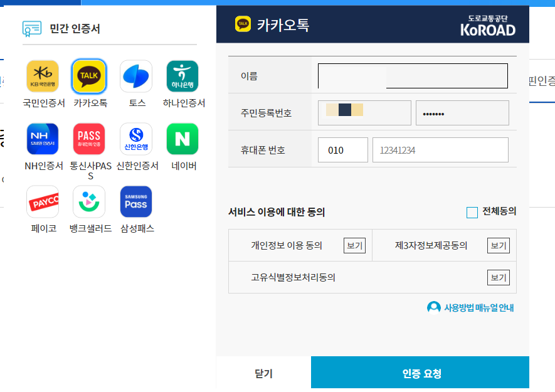Click the phone number 12341234 field
Image resolution: width=555 pixels, height=392 pixels.
coord(440,150)
